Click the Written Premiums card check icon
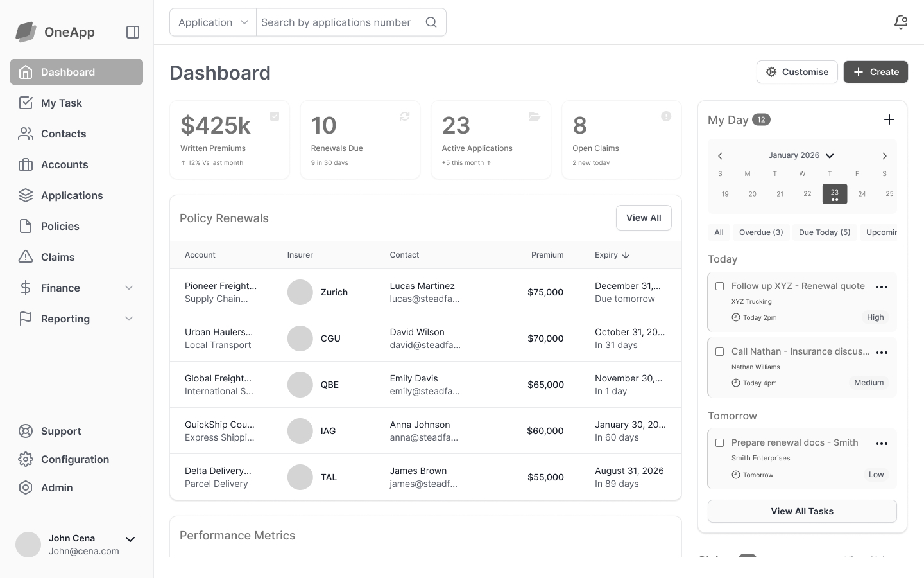The width and height of the screenshot is (924, 578). (275, 116)
